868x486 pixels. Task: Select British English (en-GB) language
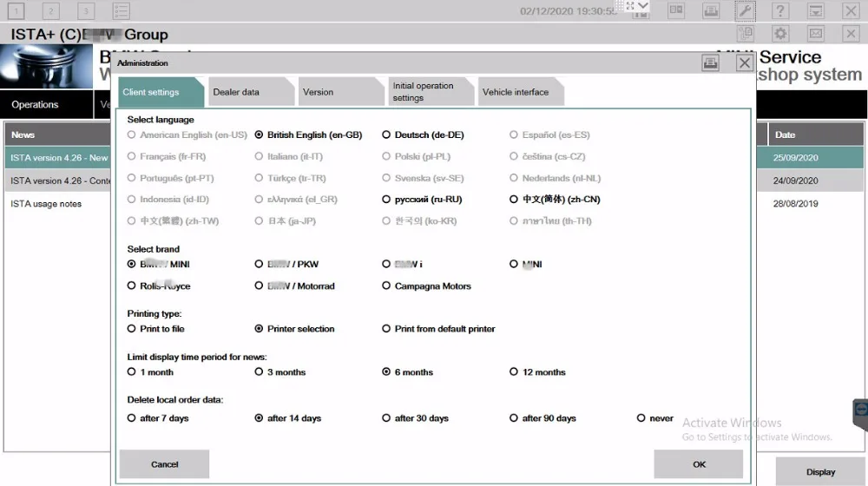[x=309, y=135]
